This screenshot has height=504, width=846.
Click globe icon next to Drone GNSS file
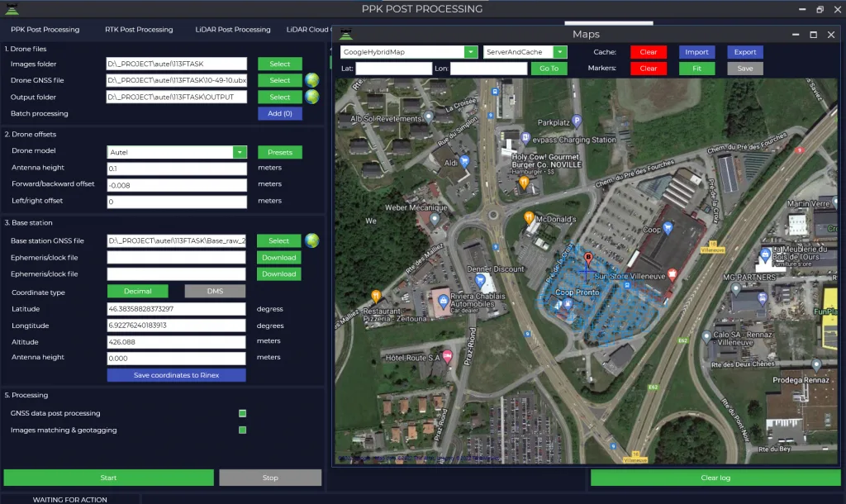(x=311, y=80)
